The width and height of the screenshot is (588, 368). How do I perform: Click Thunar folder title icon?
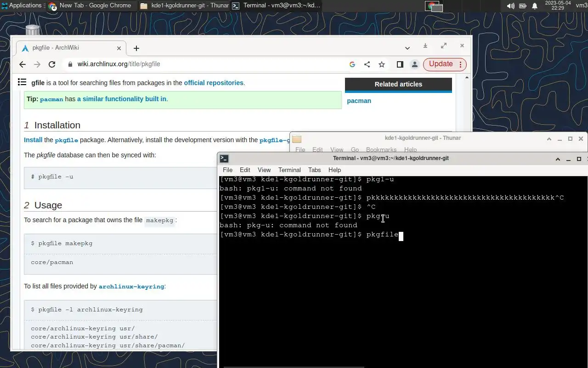click(297, 138)
